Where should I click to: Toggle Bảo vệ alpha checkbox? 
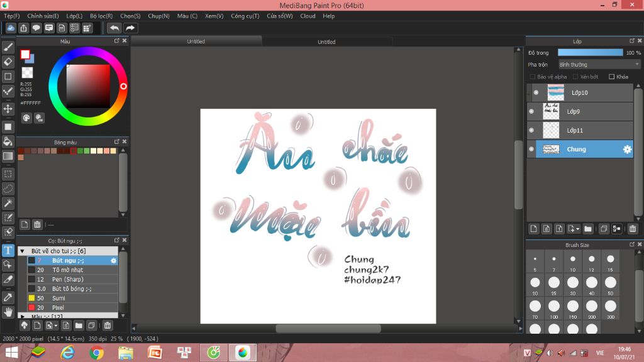tap(533, 77)
